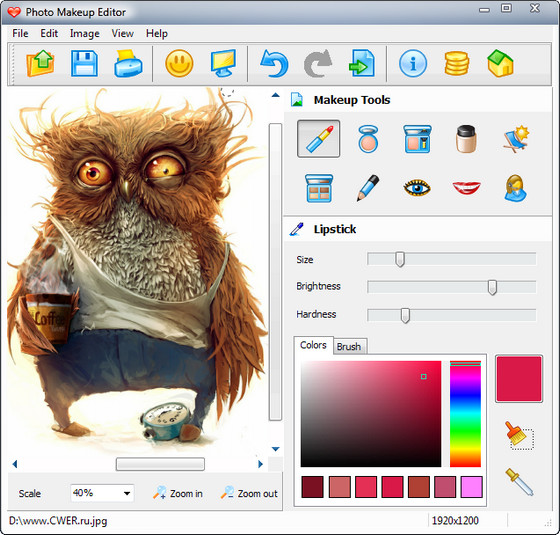Viewport: 560px width, 535px height.
Task: Click the Zoom out button
Action: coord(249,493)
